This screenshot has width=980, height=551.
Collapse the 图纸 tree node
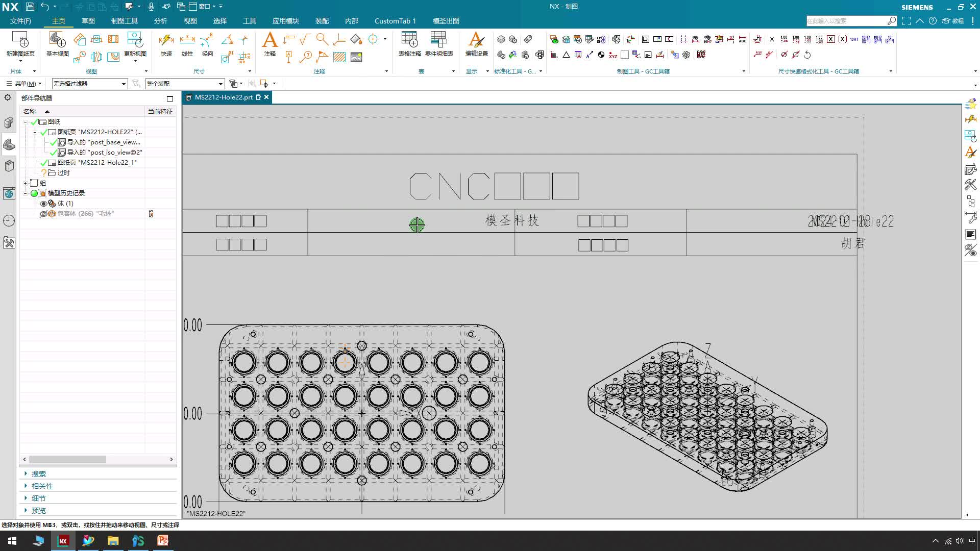click(x=25, y=122)
